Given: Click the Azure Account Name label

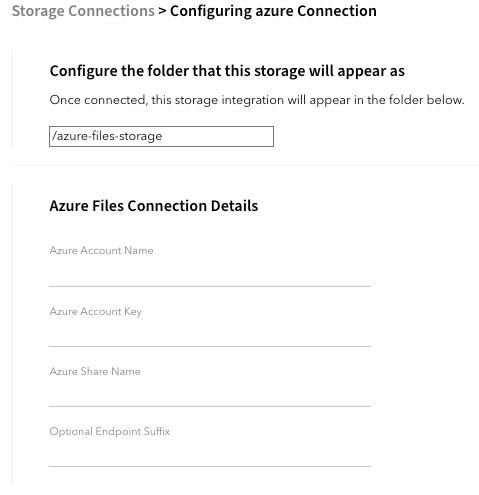Looking at the screenshot, I should 101,250.
